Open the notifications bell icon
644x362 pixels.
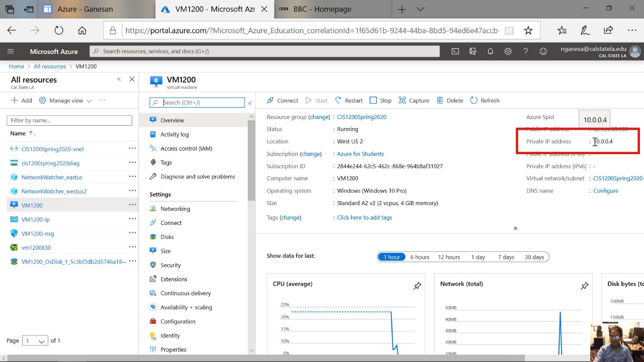tap(490, 51)
